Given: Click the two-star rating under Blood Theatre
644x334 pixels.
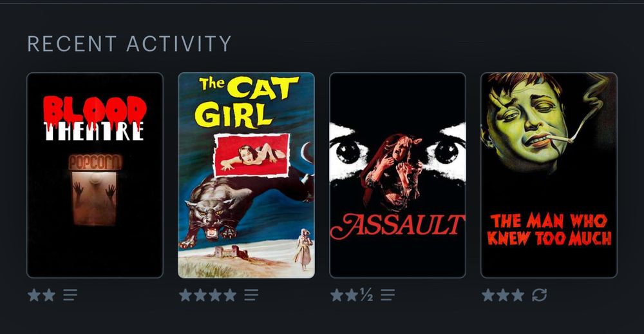Looking at the screenshot, I should pyautogui.click(x=41, y=295).
